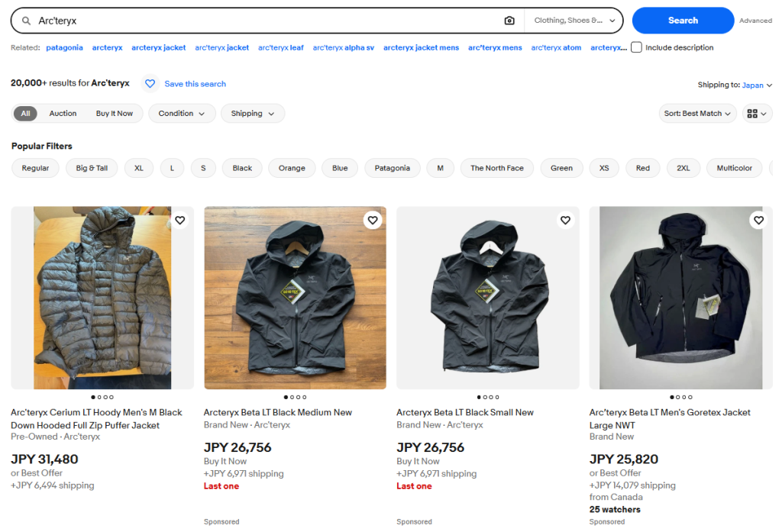782x532 pixels.
Task: Apply the Blue color filter
Action: [x=340, y=168]
